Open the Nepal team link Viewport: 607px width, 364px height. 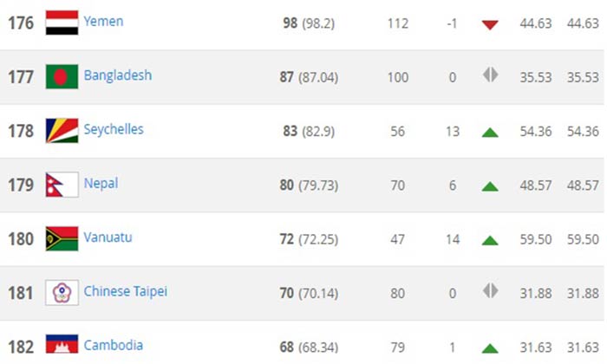101,183
